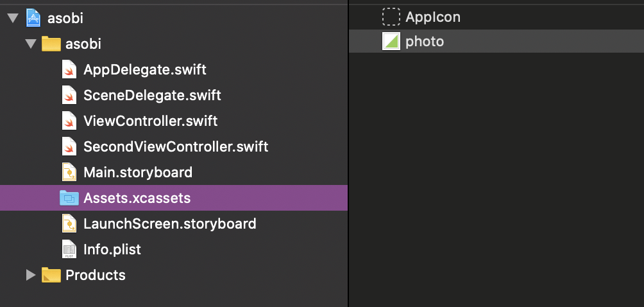The image size is (644, 307).
Task: Click the Main.storyboard file icon
Action: (x=69, y=172)
